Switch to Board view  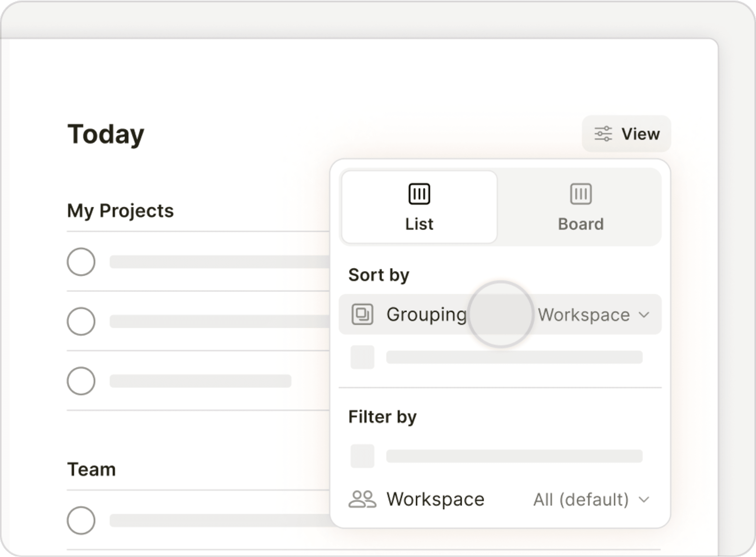pos(580,206)
